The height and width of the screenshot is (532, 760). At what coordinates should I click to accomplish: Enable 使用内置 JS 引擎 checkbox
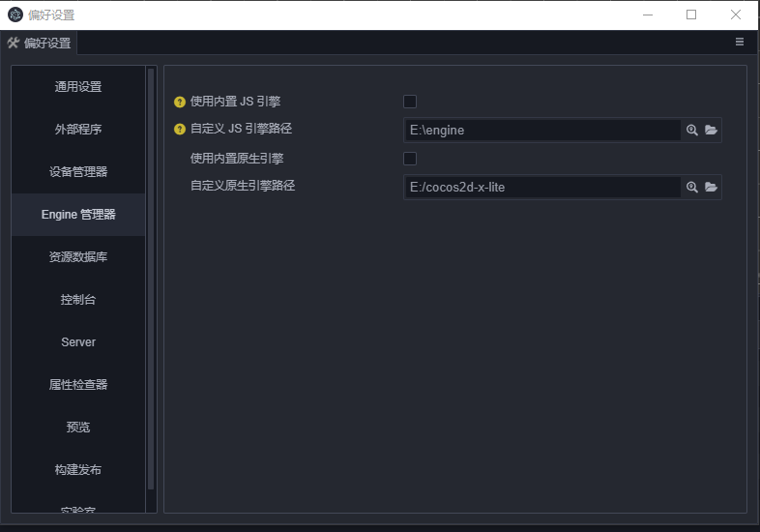(410, 102)
